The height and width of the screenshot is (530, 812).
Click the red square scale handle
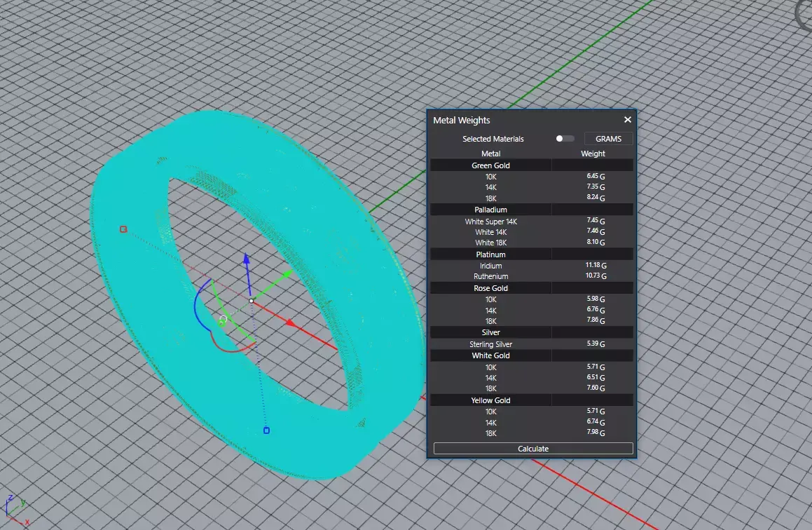tap(123, 229)
